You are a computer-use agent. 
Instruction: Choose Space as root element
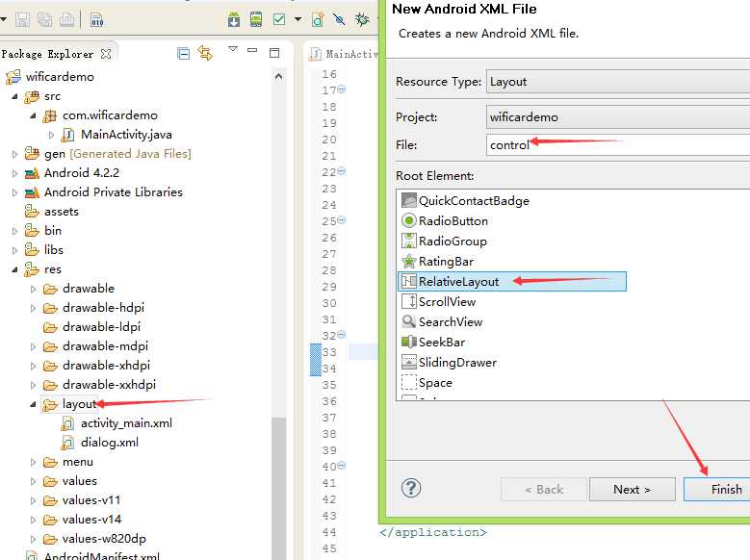tap(435, 383)
